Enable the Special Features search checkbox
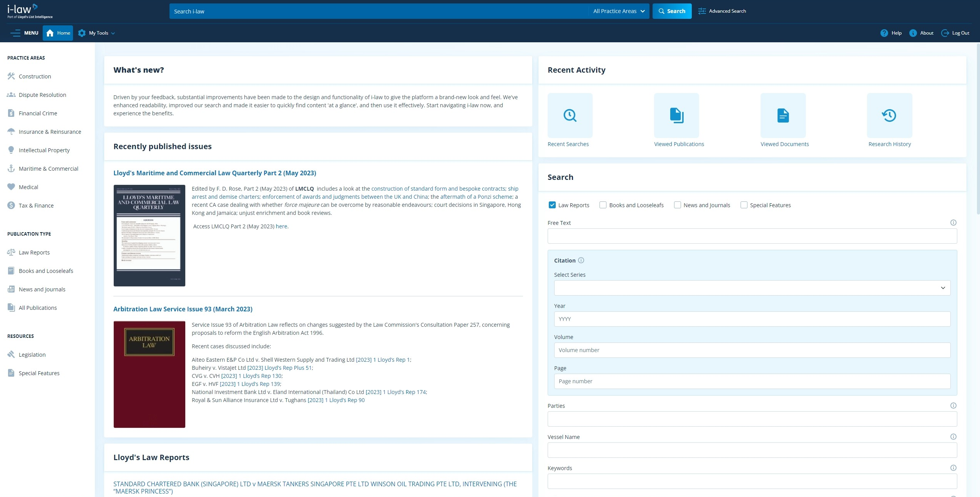 tap(744, 205)
